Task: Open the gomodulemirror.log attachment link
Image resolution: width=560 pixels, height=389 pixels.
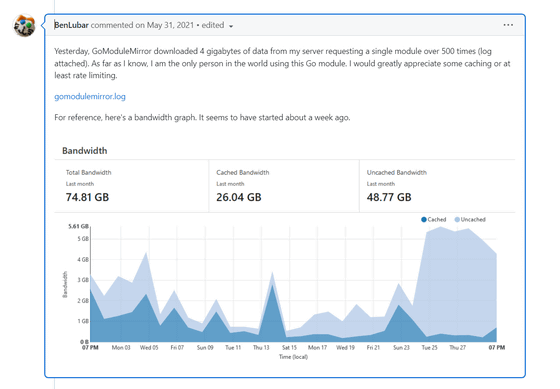Action: coord(90,96)
